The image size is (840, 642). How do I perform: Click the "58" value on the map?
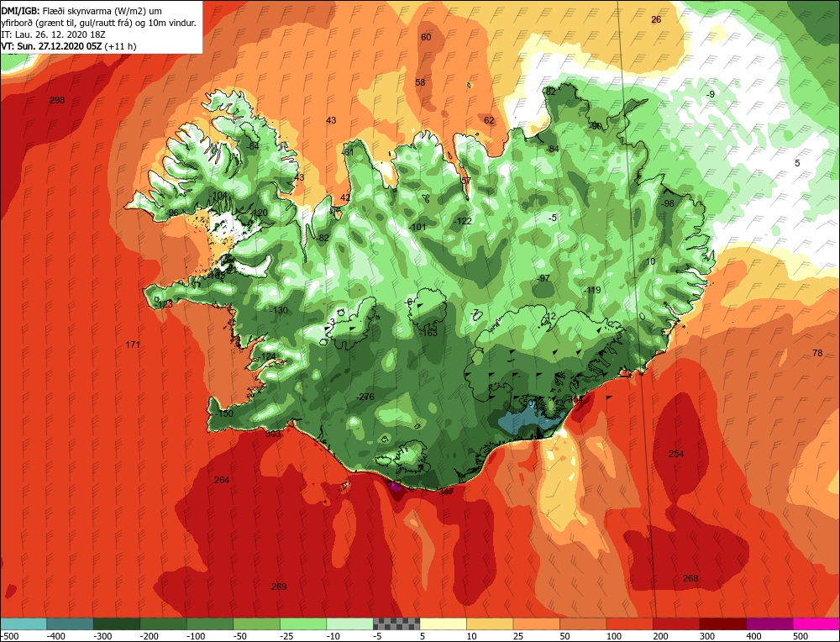click(x=420, y=82)
